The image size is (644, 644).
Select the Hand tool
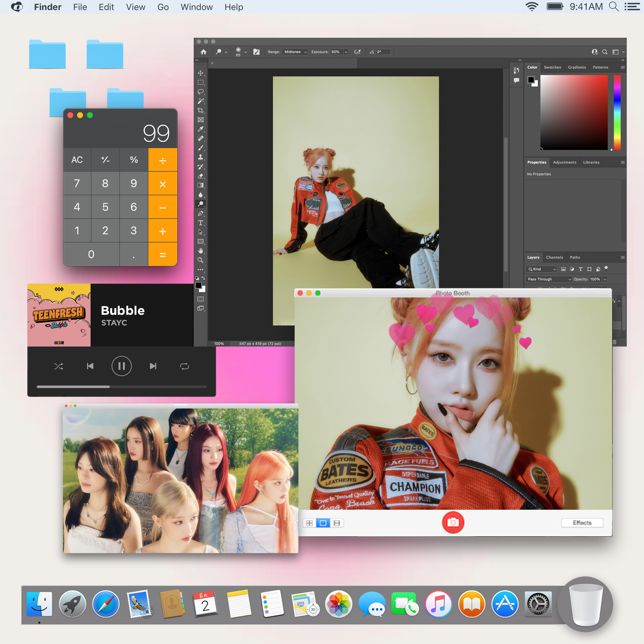pos(200,251)
